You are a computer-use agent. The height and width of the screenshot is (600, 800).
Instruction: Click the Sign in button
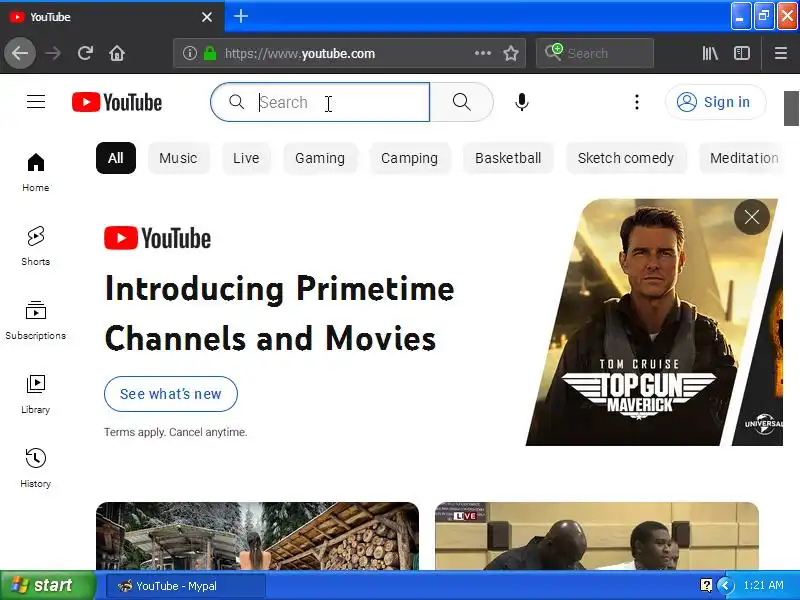tap(715, 102)
